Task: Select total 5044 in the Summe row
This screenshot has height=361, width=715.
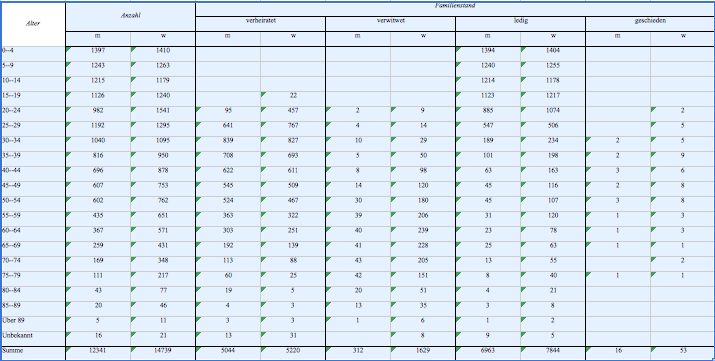Action: (228, 354)
